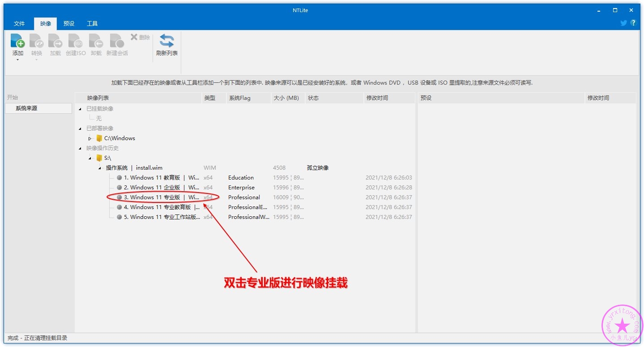The image size is (644, 347).
Task: Click the 预设 column header in right panel
Action: click(501, 98)
